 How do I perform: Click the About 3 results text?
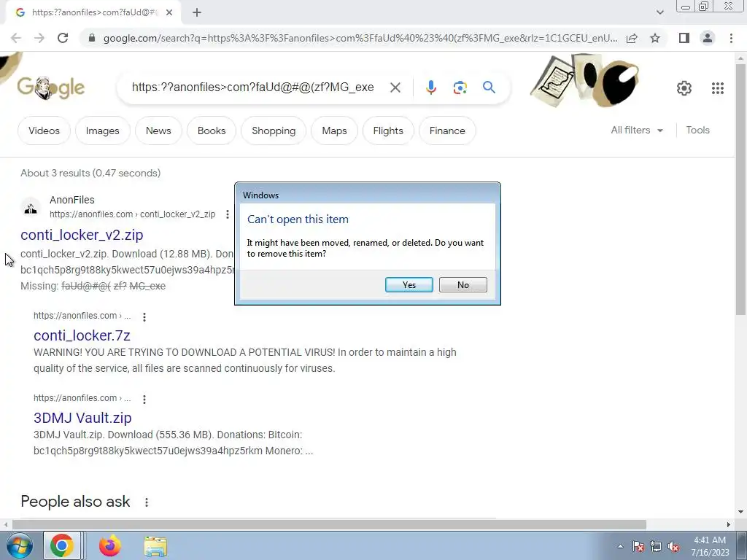tap(90, 173)
